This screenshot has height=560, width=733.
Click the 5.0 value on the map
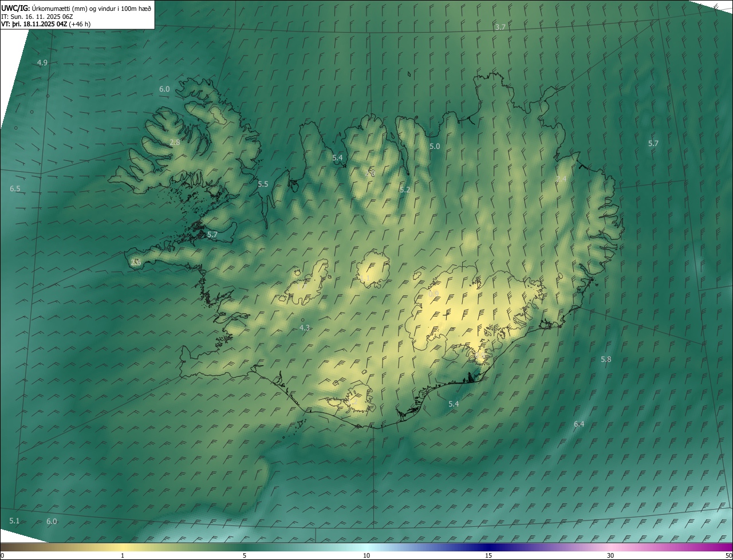[x=435, y=147]
